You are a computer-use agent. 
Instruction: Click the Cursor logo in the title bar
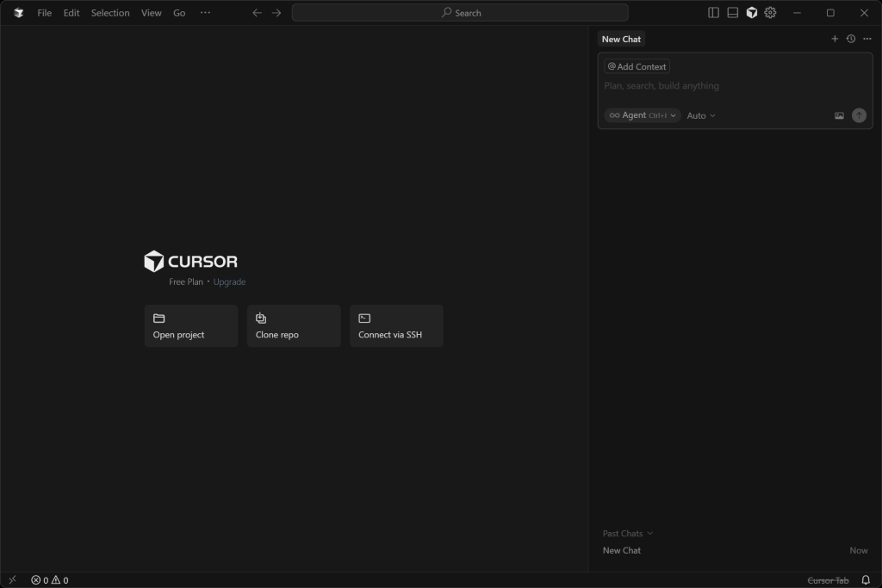coord(17,12)
